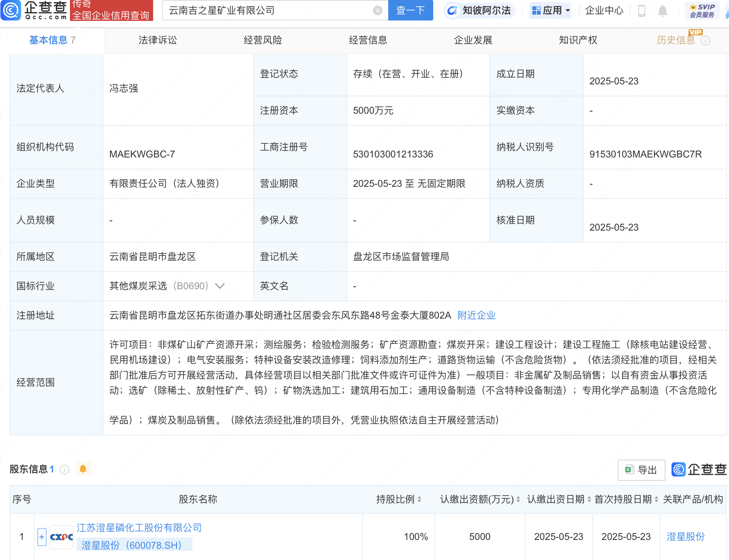Open the 经营风险 tab
This screenshot has width=729, height=560.
click(263, 40)
